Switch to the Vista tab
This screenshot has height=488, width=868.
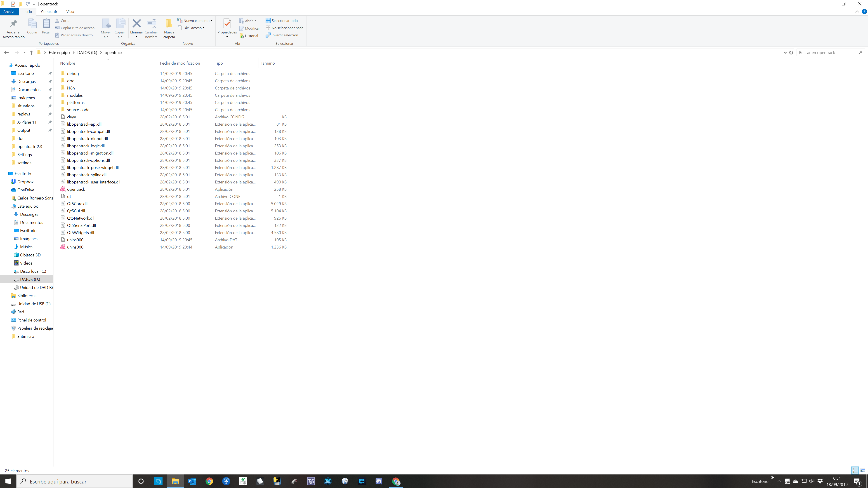pos(70,12)
